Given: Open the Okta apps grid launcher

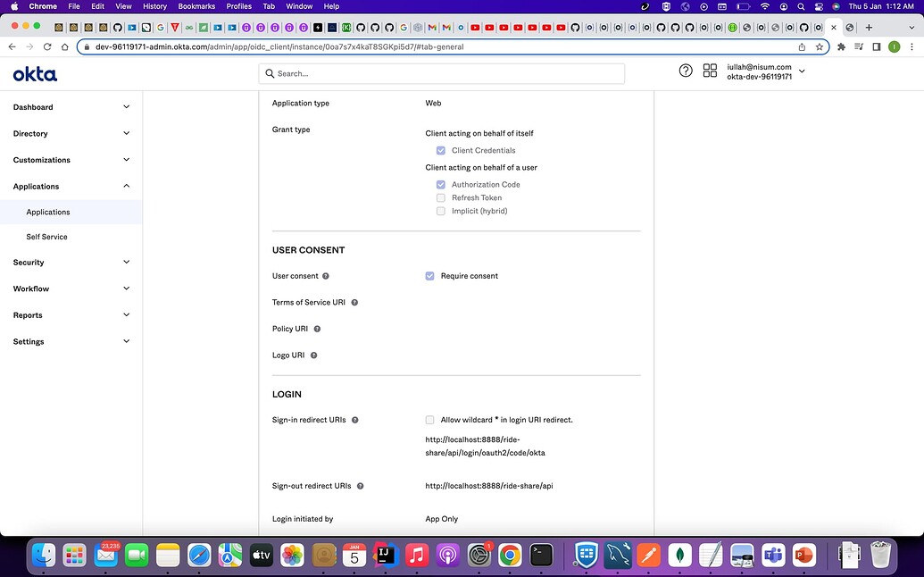Looking at the screenshot, I should 710,70.
